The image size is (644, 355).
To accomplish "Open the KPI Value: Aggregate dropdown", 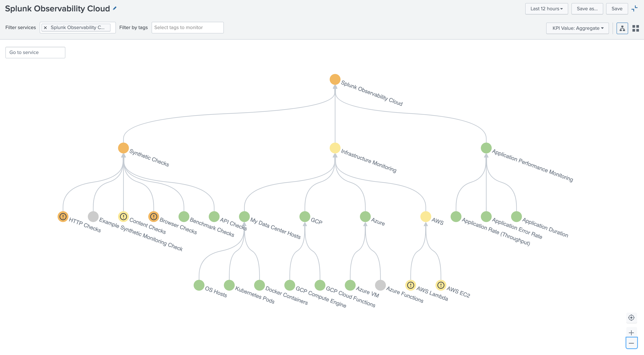I will pyautogui.click(x=577, y=28).
